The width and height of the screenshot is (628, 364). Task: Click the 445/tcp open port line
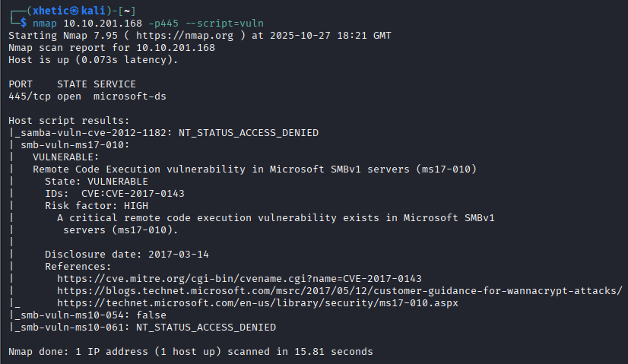pos(46,96)
